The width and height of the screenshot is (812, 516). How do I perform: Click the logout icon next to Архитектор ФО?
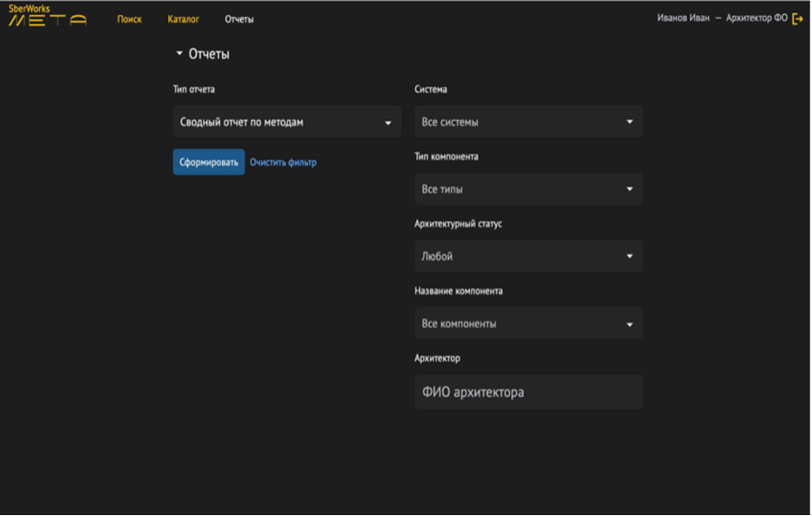point(797,18)
